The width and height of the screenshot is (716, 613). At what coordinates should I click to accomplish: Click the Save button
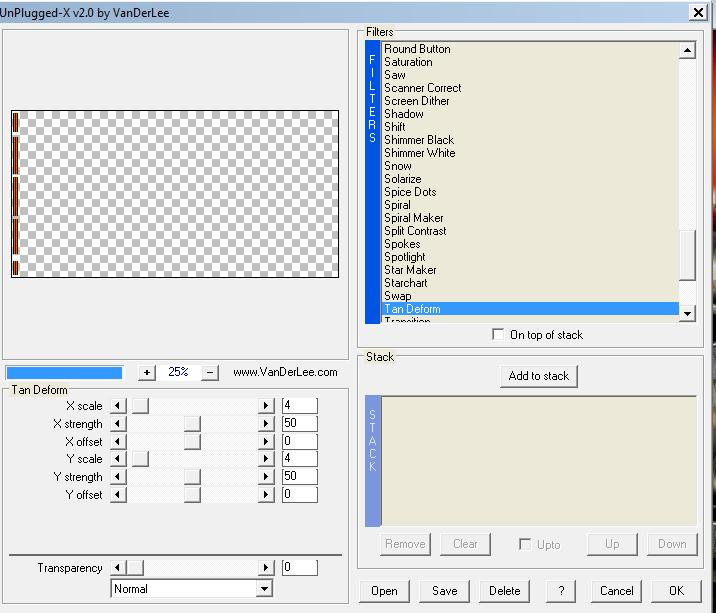pyautogui.click(x=444, y=591)
